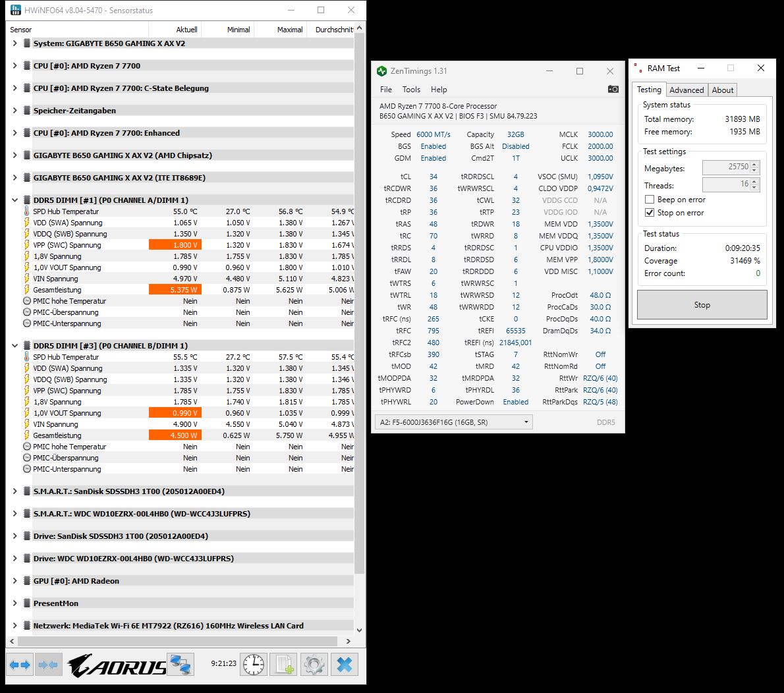Expand the Speicher-Zeitangaben group
The image size is (784, 693).
pos(14,111)
